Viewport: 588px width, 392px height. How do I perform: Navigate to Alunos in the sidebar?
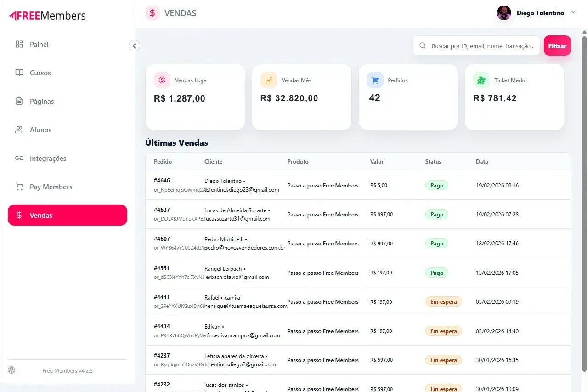[40, 130]
